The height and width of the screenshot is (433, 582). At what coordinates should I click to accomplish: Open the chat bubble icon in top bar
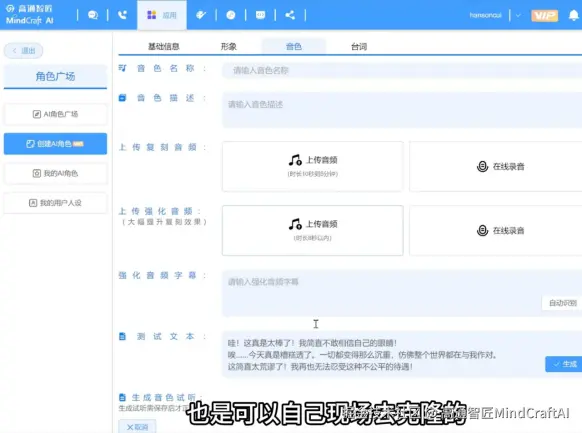tap(93, 15)
